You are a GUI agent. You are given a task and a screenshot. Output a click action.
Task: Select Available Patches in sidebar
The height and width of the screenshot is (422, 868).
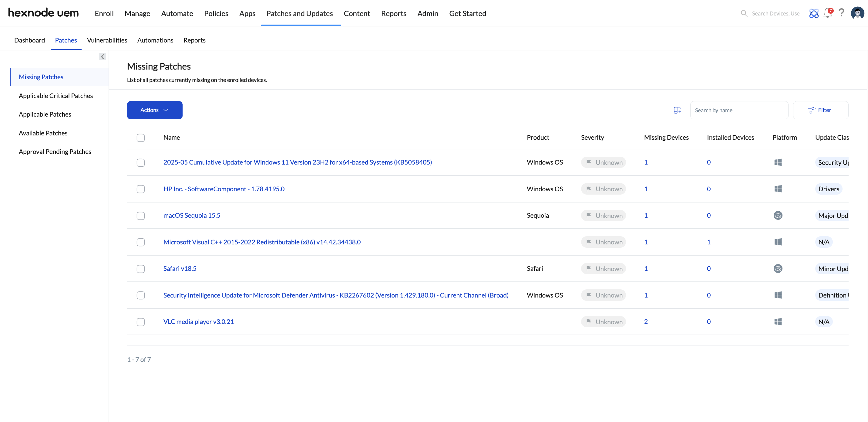[43, 133]
